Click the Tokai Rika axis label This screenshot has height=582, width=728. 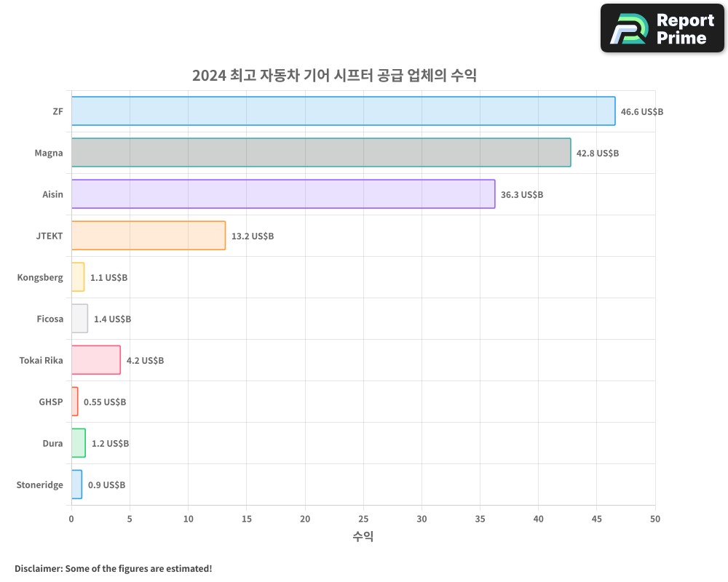coord(41,360)
